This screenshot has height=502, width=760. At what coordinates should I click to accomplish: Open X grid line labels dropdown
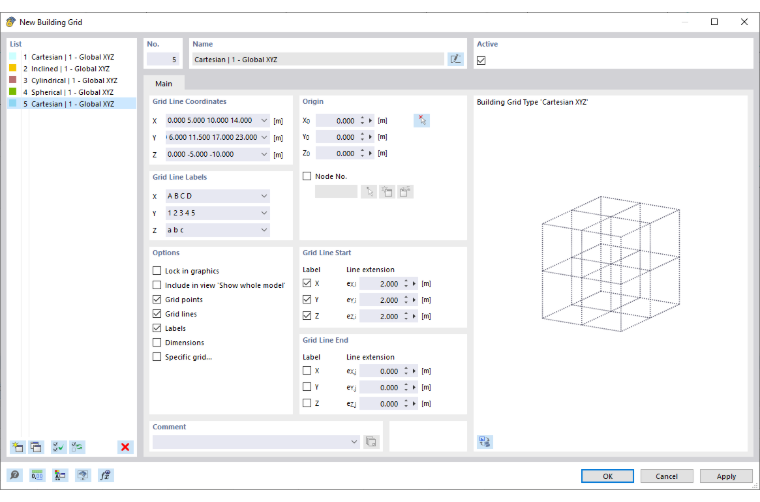click(x=264, y=196)
